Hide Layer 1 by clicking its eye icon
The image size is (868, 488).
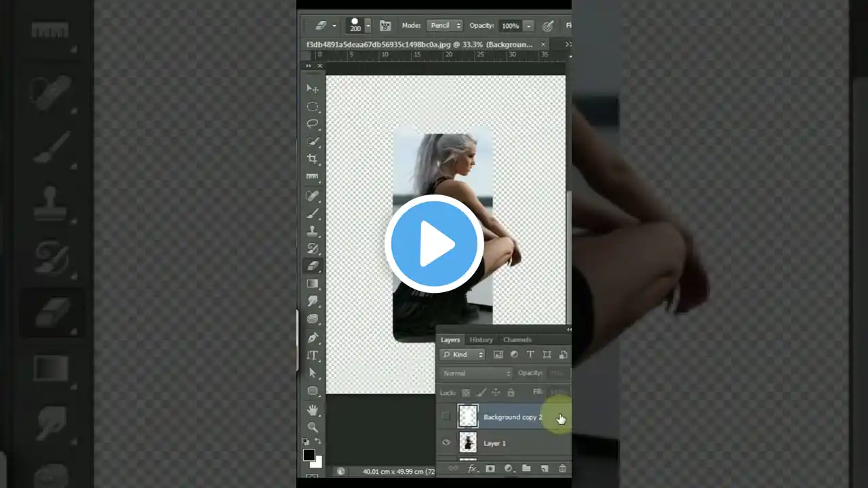(446, 443)
